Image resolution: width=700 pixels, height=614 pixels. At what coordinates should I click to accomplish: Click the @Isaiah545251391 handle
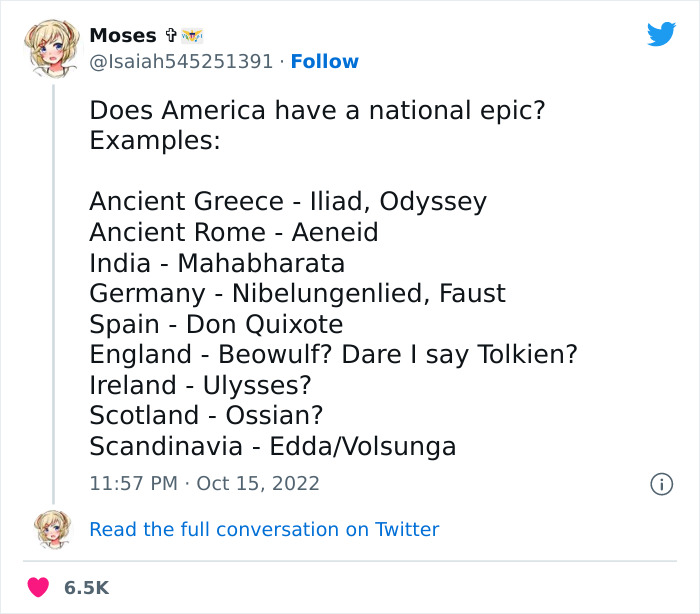[x=181, y=62]
